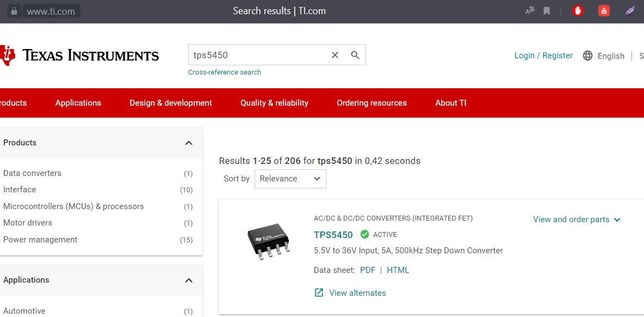Image resolution: width=644 pixels, height=317 pixels.
Task: Filter by Power management category
Action: (40, 240)
